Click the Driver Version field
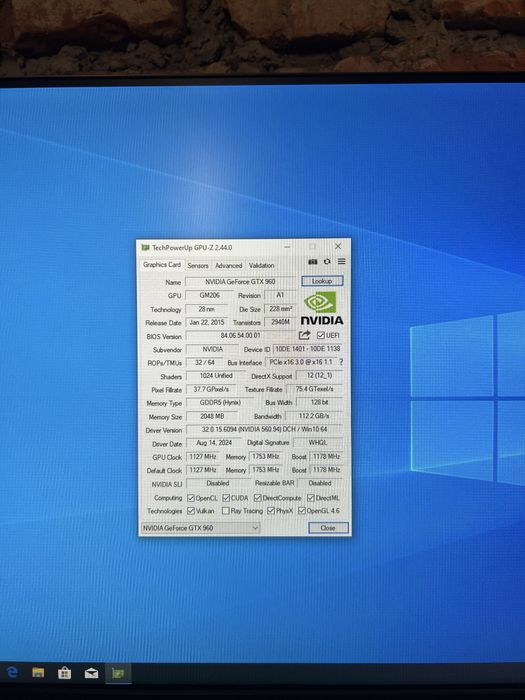The height and width of the screenshot is (700, 525). tap(264, 429)
